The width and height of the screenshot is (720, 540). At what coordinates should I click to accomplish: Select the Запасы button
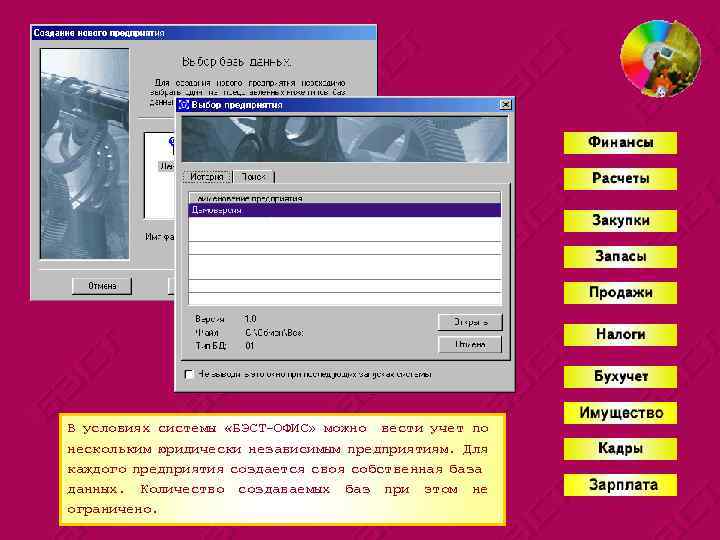click(620, 257)
